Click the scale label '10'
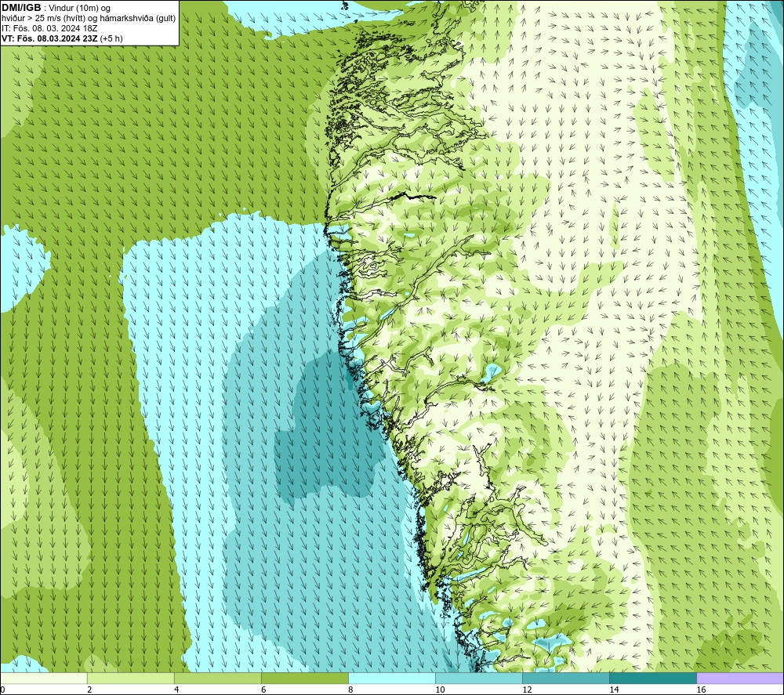This screenshot has width=784, height=695. (x=440, y=690)
